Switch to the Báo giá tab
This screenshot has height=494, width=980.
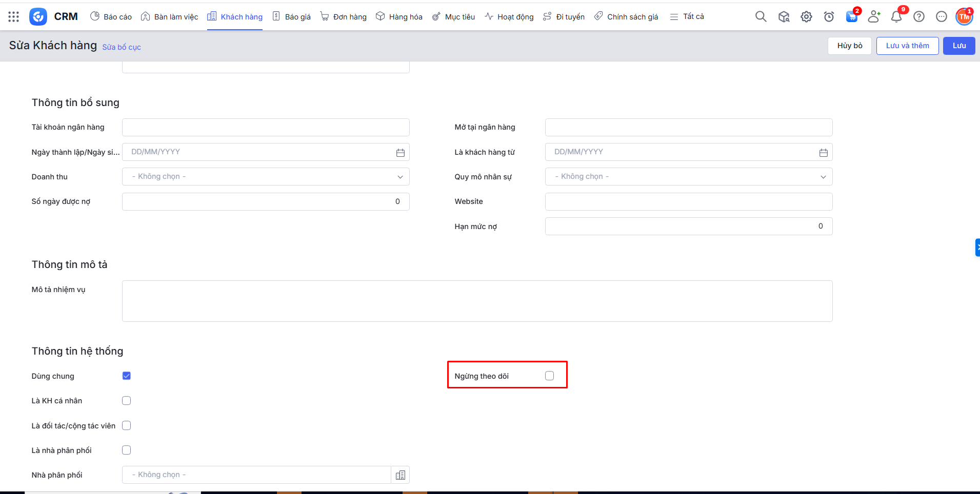pyautogui.click(x=292, y=17)
